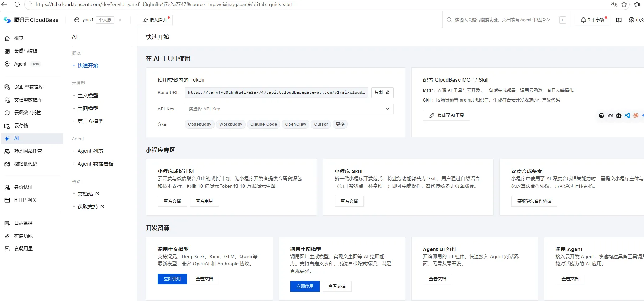This screenshot has height=301, width=644.
Task: Select 生图模型 in the AI submenu
Action: tap(88, 108)
